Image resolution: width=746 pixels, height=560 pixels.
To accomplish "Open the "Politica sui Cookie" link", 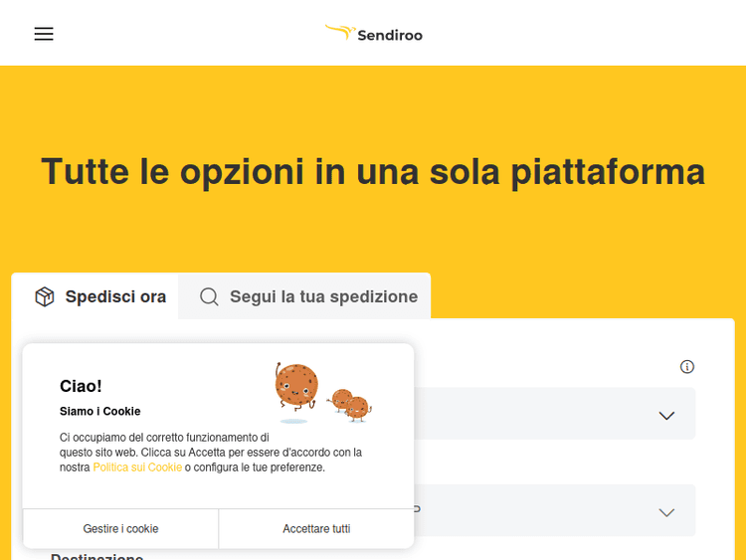I will pos(137,467).
